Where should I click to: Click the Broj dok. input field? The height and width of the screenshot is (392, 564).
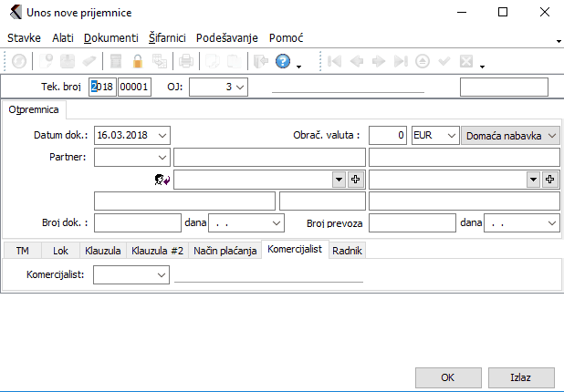[137, 222]
